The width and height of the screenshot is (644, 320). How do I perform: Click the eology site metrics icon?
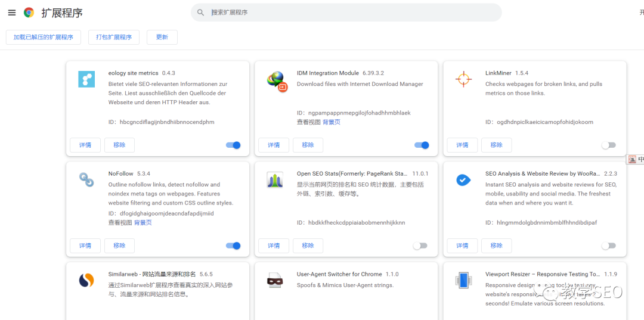coord(86,79)
